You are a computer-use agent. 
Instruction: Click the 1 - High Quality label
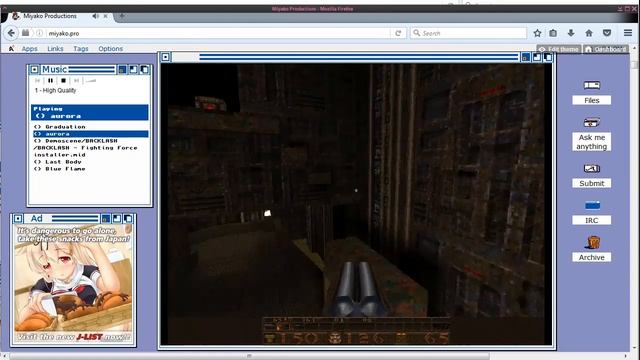tap(56, 91)
